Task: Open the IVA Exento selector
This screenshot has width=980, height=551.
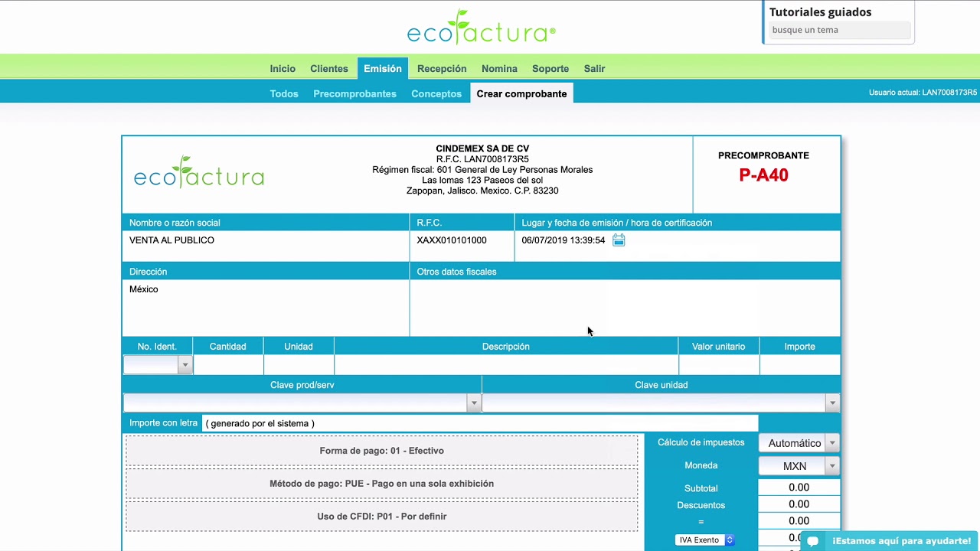Action: pos(705,540)
